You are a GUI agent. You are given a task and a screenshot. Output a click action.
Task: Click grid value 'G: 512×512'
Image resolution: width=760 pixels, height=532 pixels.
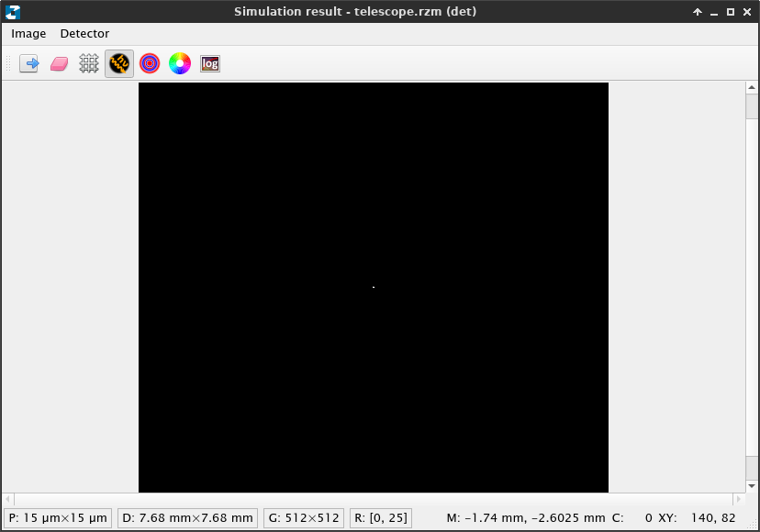pos(304,518)
